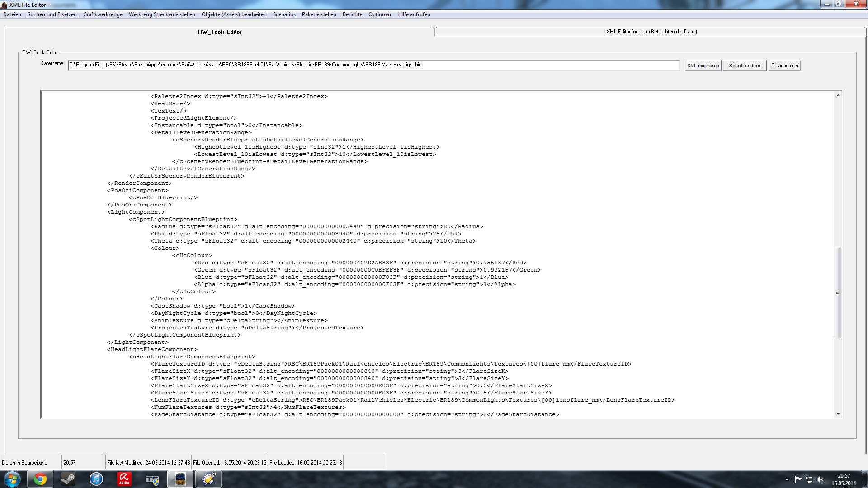Click the LowestLevel_10isLowest line
Screen dimensions: 868x488
click(315, 154)
